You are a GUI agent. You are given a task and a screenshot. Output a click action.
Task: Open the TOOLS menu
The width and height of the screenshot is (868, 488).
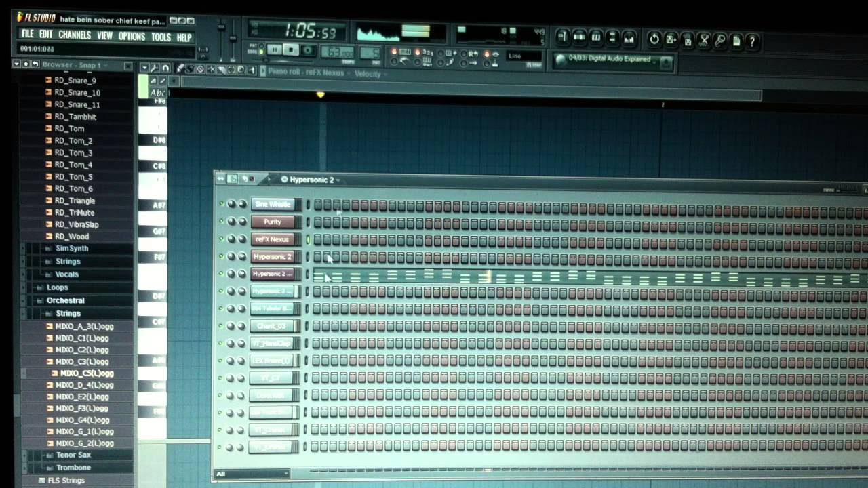(161, 37)
